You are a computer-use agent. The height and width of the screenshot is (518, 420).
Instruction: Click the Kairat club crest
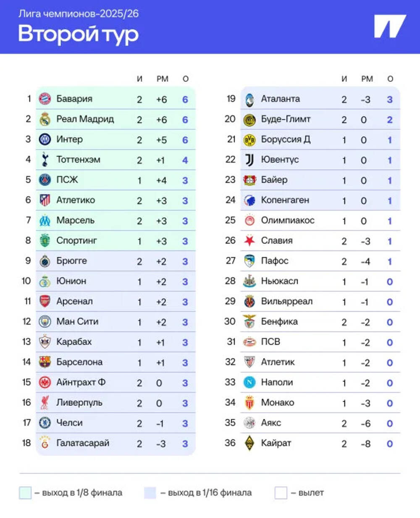(249, 443)
